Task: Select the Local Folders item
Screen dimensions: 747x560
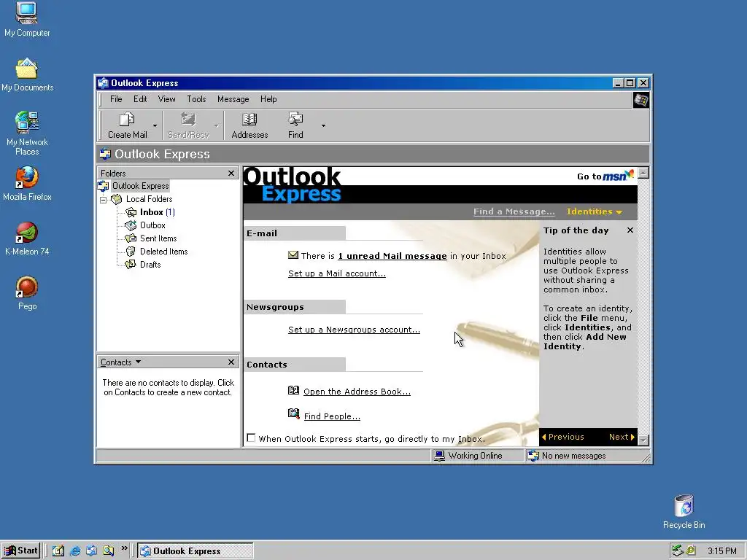Action: click(x=149, y=199)
